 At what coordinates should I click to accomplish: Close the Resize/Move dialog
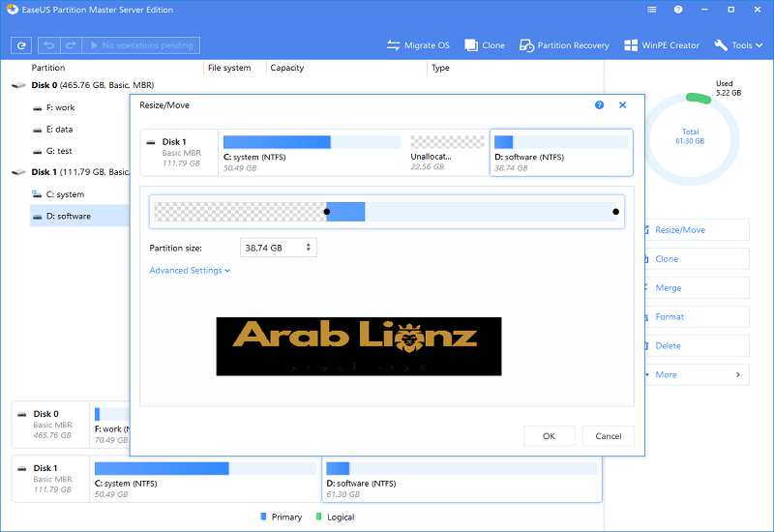[x=622, y=105]
